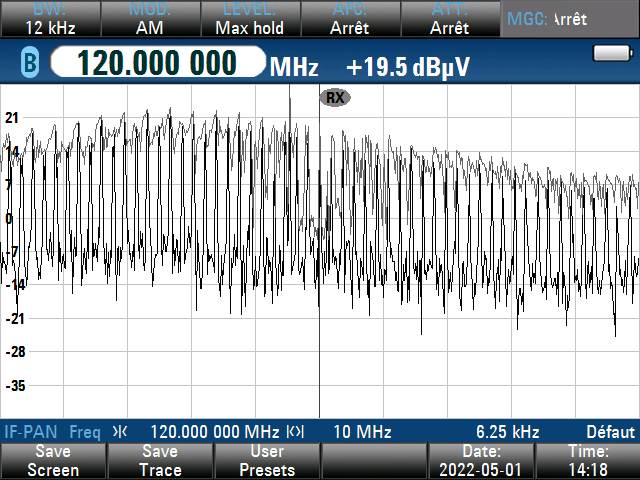The height and width of the screenshot is (480, 640).
Task: Open User Presets softkey
Action: pyautogui.click(x=267, y=461)
